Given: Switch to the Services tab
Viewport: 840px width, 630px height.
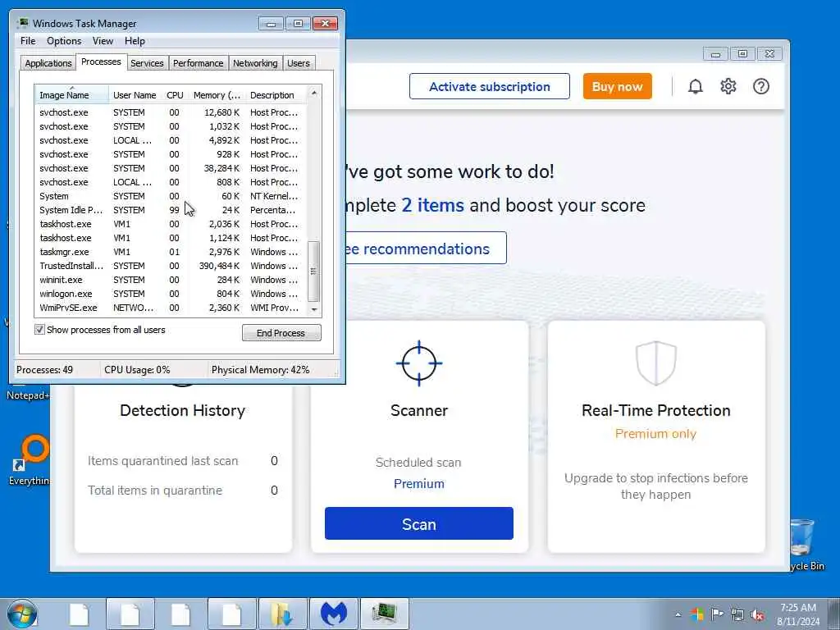Looking at the screenshot, I should pos(147,63).
